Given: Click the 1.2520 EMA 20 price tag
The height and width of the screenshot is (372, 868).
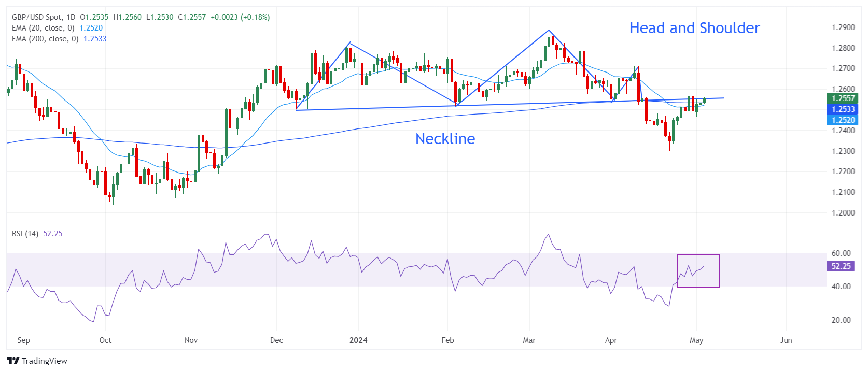Looking at the screenshot, I should tap(842, 120).
